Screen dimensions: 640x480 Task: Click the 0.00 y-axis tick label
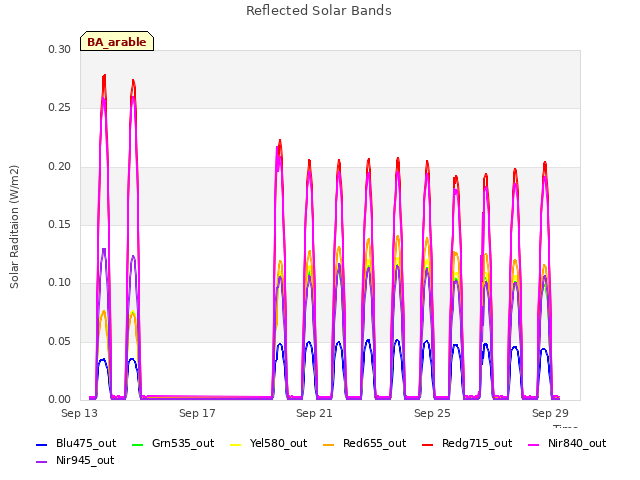pos(60,399)
